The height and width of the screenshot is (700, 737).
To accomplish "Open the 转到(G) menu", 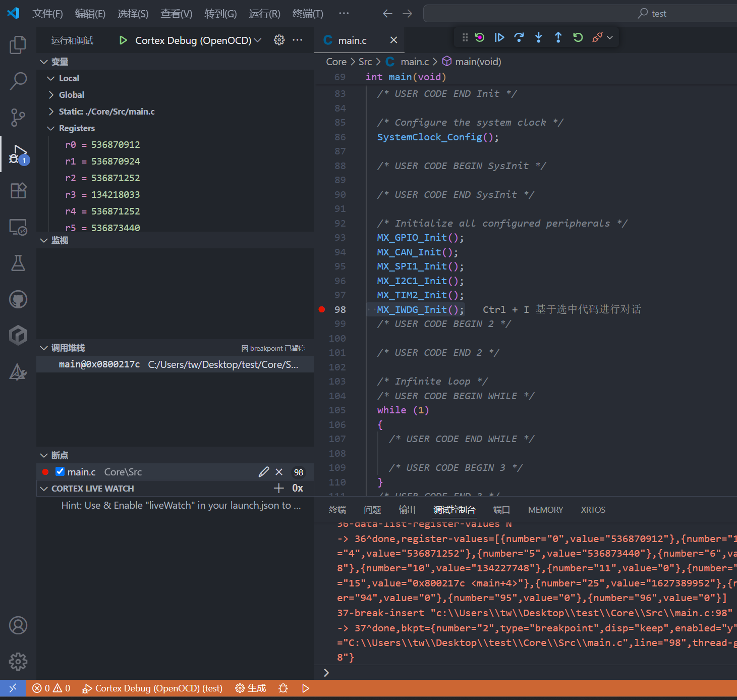I will pyautogui.click(x=220, y=14).
